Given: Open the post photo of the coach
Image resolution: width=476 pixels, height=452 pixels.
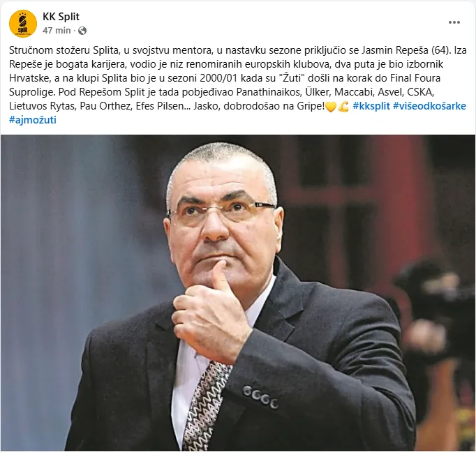Looking at the screenshot, I should coord(238,293).
